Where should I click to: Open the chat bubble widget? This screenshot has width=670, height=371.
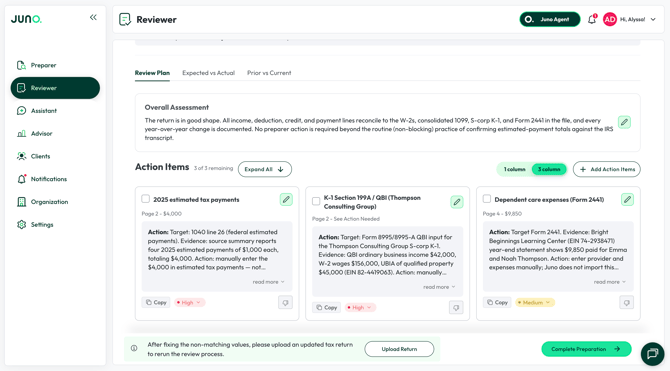tap(652, 353)
